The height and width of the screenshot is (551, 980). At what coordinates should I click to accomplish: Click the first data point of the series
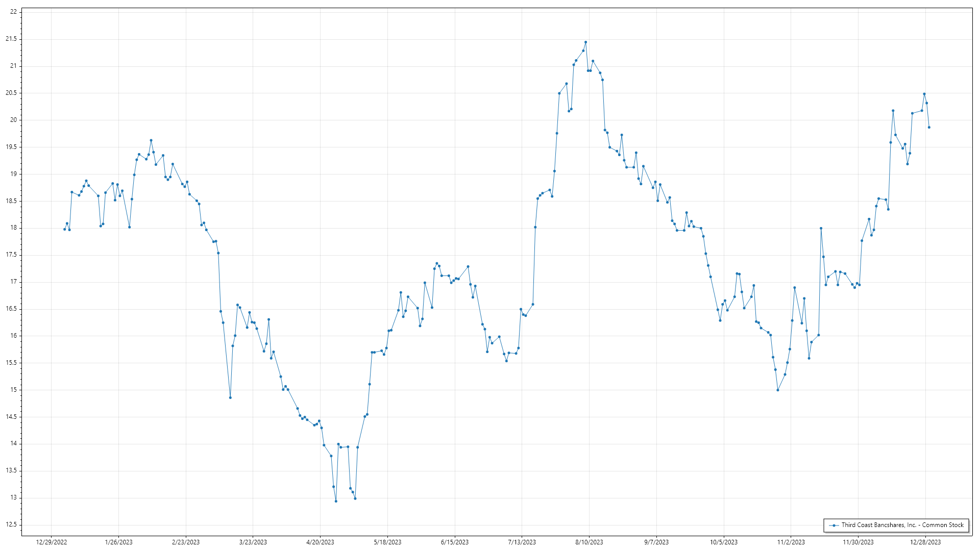[x=64, y=229]
